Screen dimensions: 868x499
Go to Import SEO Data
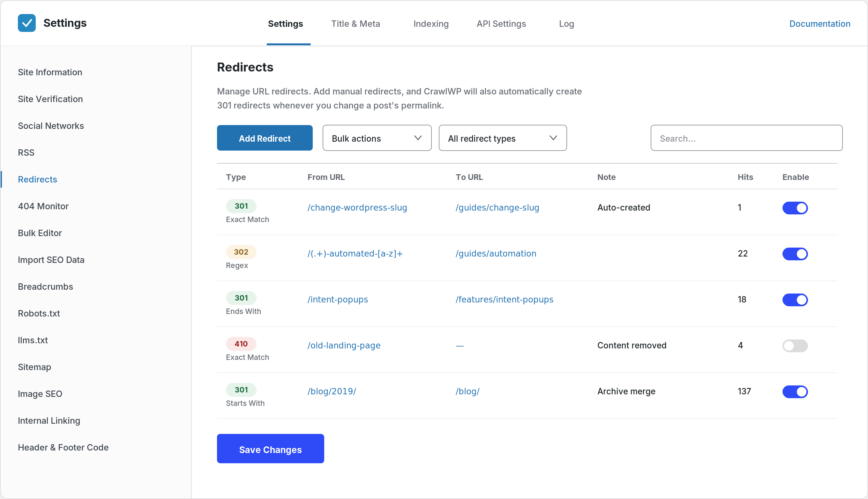(x=51, y=260)
